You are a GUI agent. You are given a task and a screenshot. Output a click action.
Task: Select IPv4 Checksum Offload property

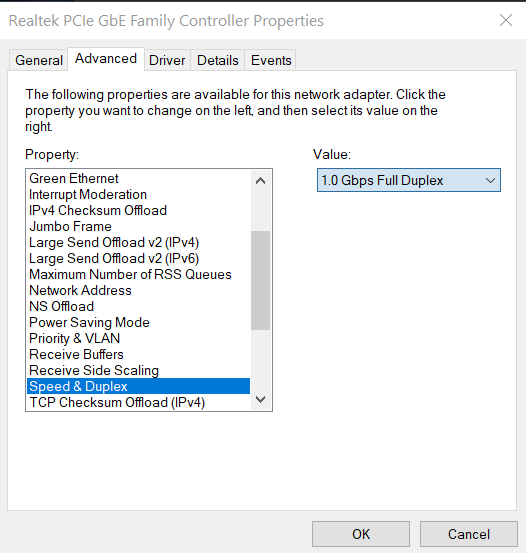point(138,210)
